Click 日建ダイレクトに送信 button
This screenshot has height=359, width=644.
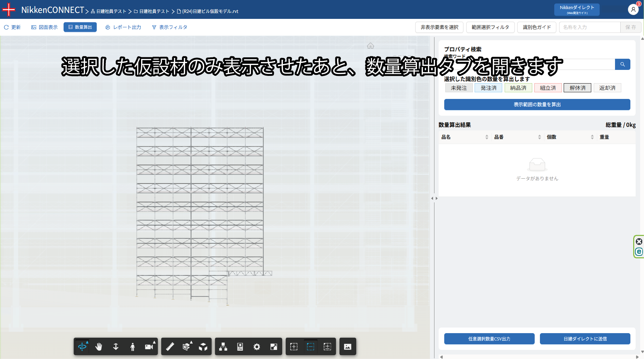(x=585, y=339)
